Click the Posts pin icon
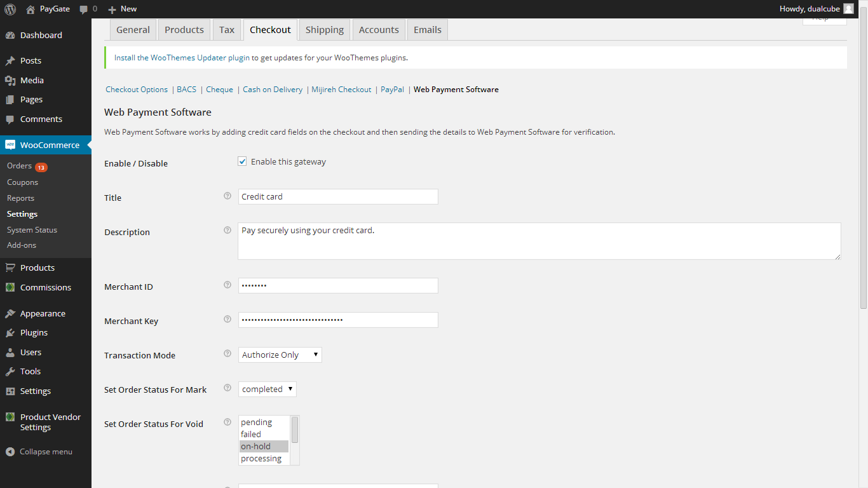This screenshot has height=488, width=868. pyautogui.click(x=10, y=61)
